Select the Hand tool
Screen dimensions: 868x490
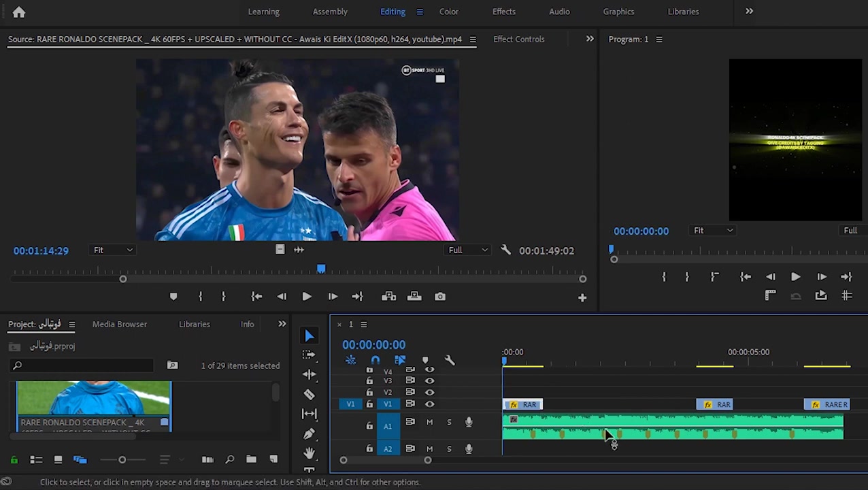tap(310, 453)
